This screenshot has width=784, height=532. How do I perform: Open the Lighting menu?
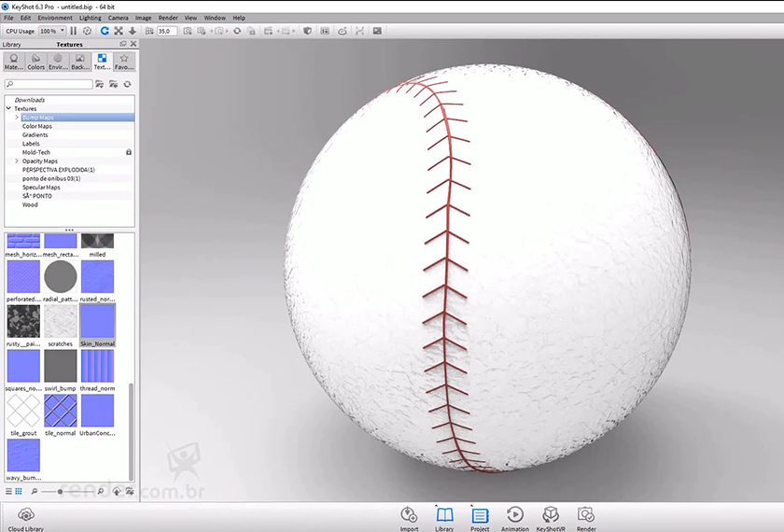click(90, 18)
